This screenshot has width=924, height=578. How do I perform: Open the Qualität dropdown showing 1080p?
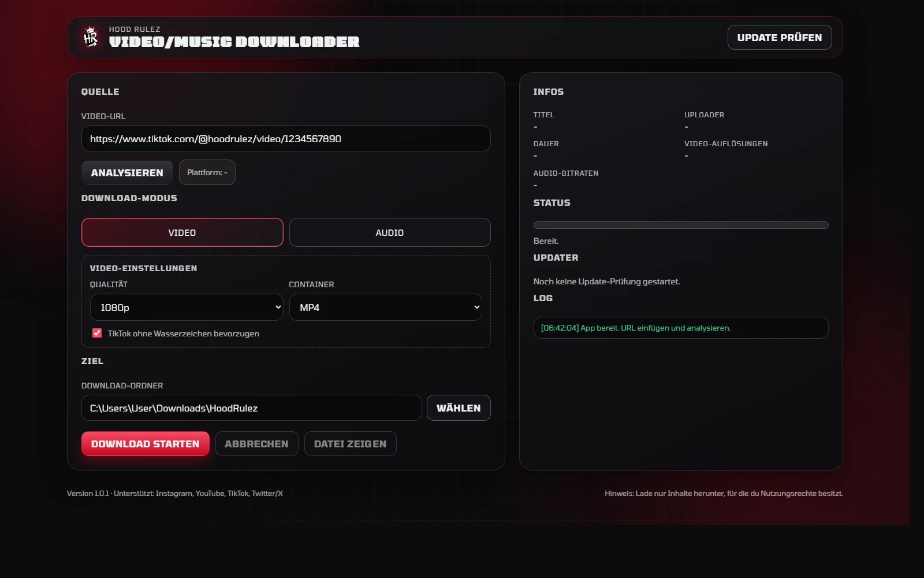[187, 307]
